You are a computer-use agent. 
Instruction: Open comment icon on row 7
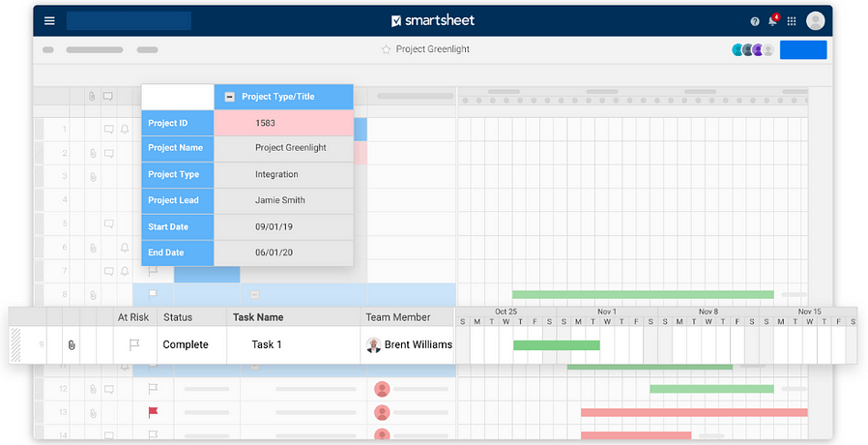109,271
